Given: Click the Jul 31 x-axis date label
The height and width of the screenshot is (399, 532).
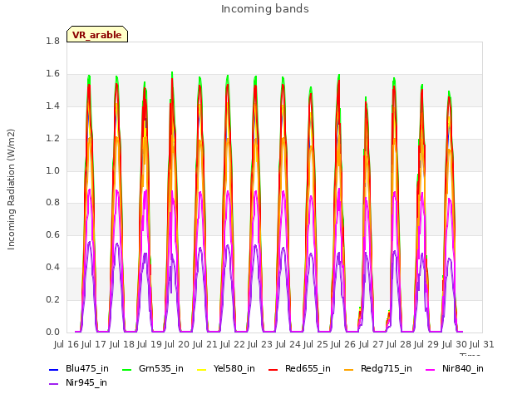Looking at the screenshot, I should [x=482, y=344].
